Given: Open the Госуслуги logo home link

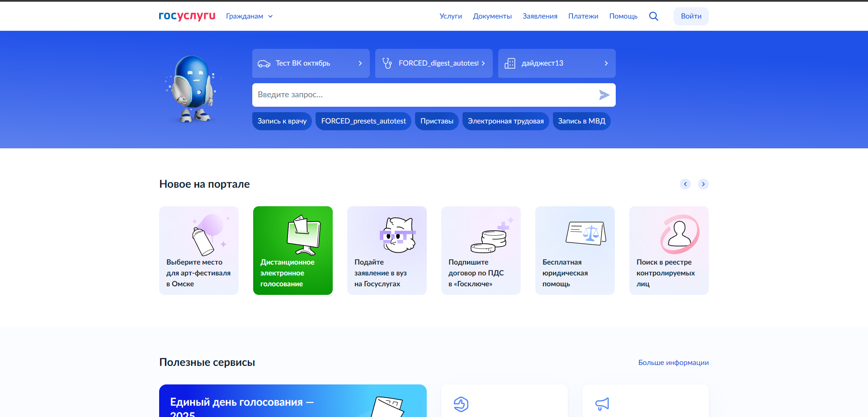Looking at the screenshot, I should 187,16.
